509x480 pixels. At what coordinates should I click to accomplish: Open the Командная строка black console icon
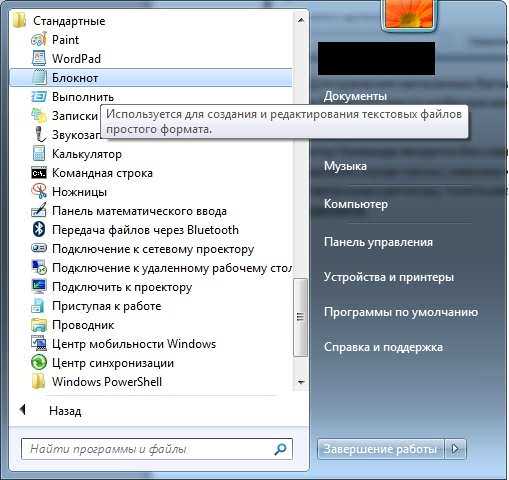click(x=39, y=173)
